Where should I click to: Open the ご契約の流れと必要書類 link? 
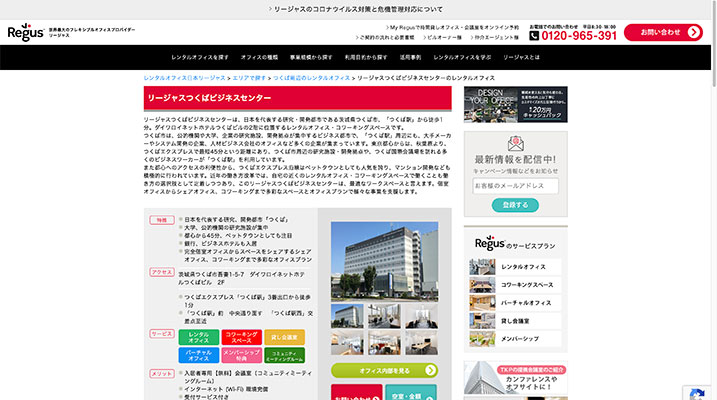(385, 37)
